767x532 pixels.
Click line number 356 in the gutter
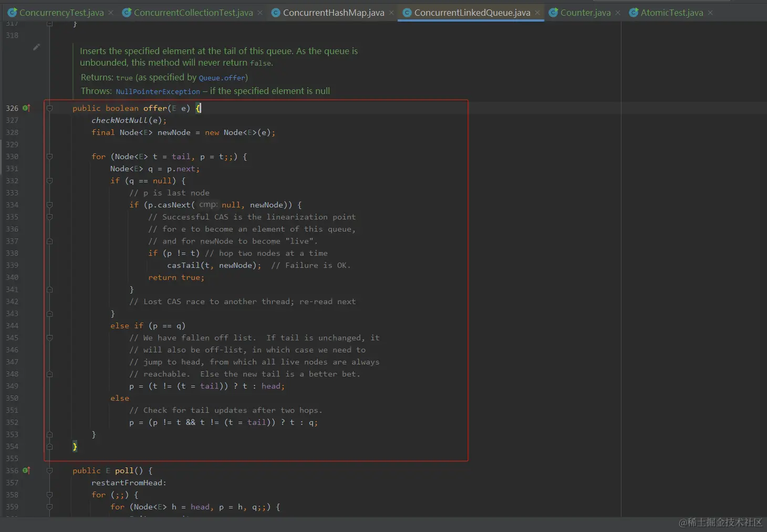pos(12,471)
